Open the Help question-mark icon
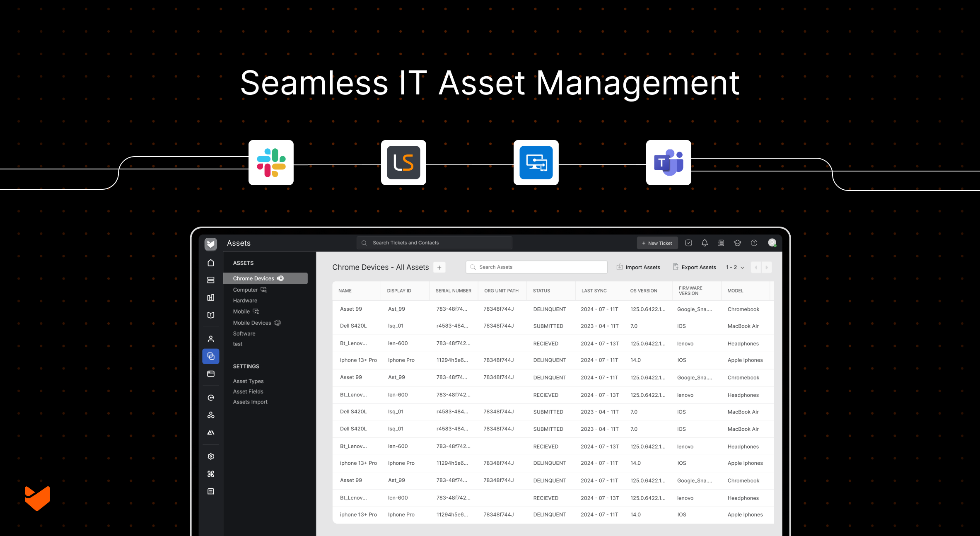The width and height of the screenshot is (980, 536). pos(754,243)
